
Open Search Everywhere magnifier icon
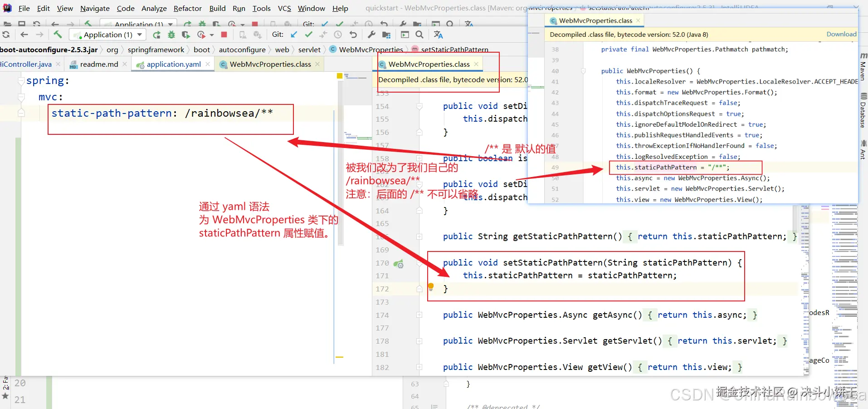[x=419, y=34]
